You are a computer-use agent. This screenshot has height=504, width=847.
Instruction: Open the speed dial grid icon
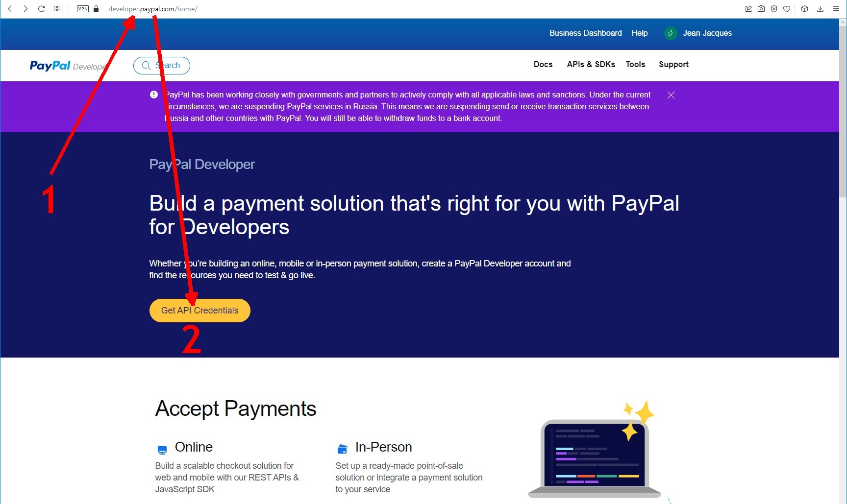tap(57, 9)
